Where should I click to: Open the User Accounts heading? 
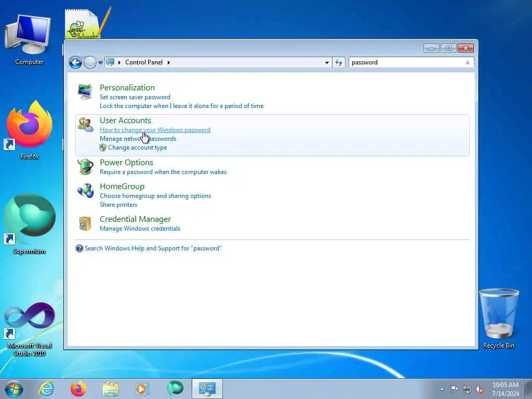click(125, 121)
